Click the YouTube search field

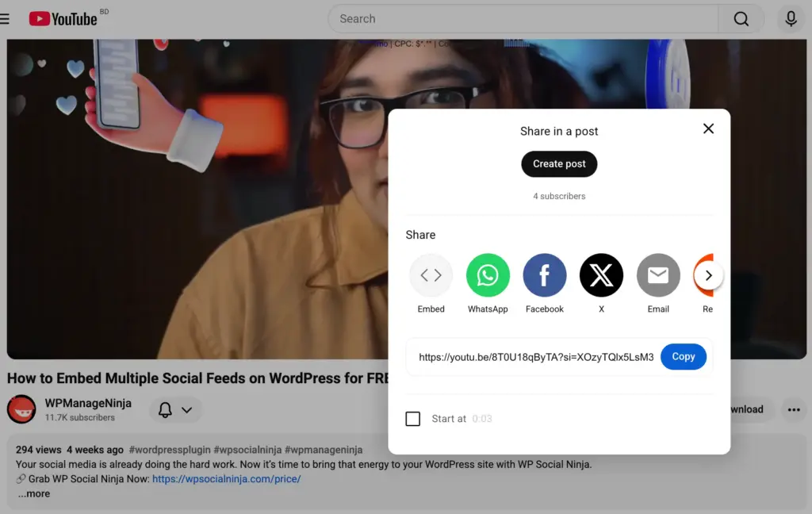(523, 19)
